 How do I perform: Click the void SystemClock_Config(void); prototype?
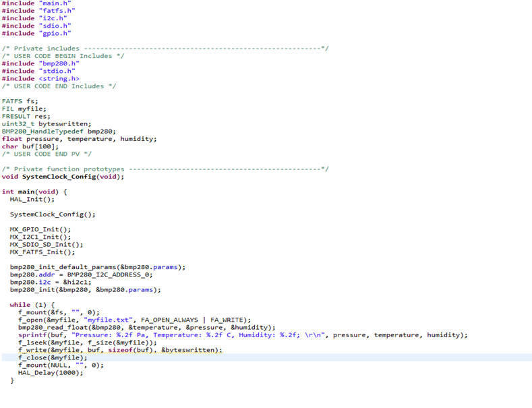tap(63, 177)
